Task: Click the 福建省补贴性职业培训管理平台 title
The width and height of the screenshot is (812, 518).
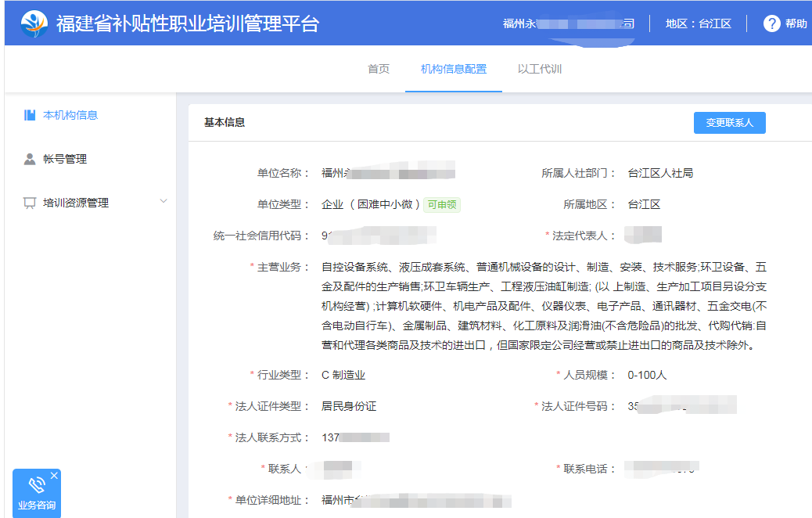Action: tap(188, 23)
